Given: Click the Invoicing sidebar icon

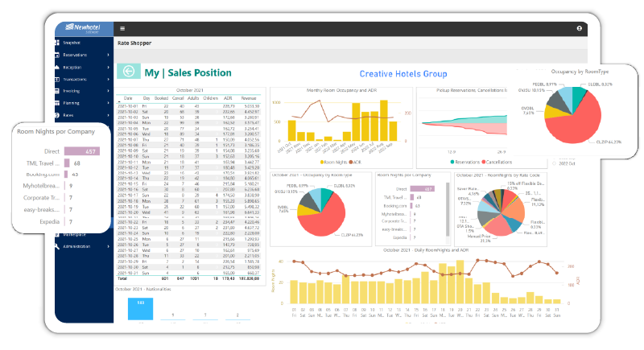Looking at the screenshot, I should point(57,91).
